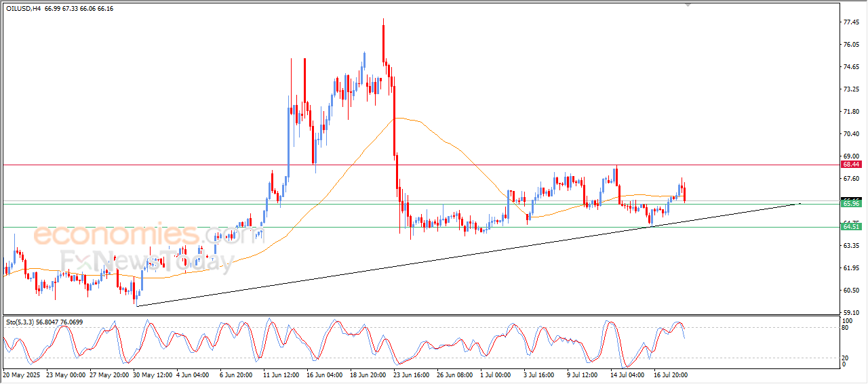Click the 74.65 price axis label
The image size is (868, 384).
[x=851, y=67]
